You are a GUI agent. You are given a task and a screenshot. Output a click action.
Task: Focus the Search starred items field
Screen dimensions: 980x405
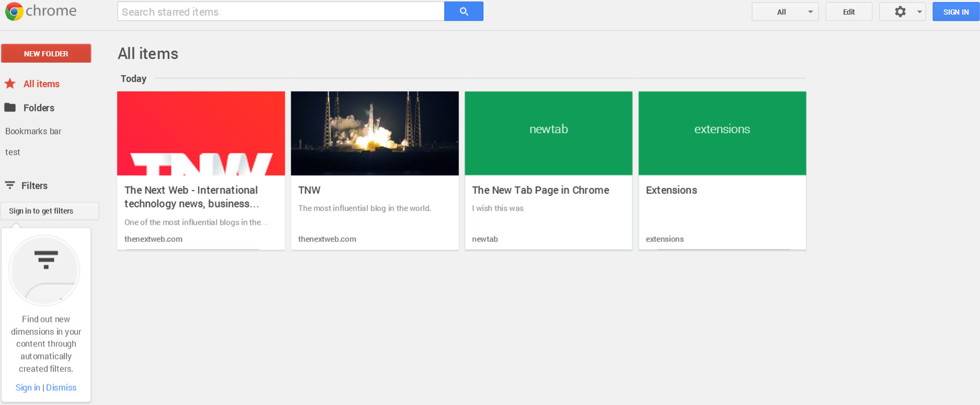pyautogui.click(x=281, y=11)
